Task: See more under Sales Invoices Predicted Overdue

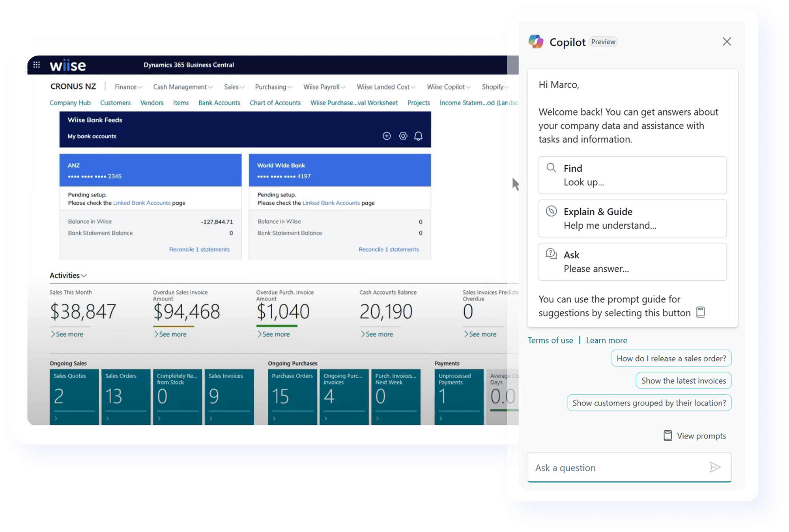Action: (x=480, y=334)
